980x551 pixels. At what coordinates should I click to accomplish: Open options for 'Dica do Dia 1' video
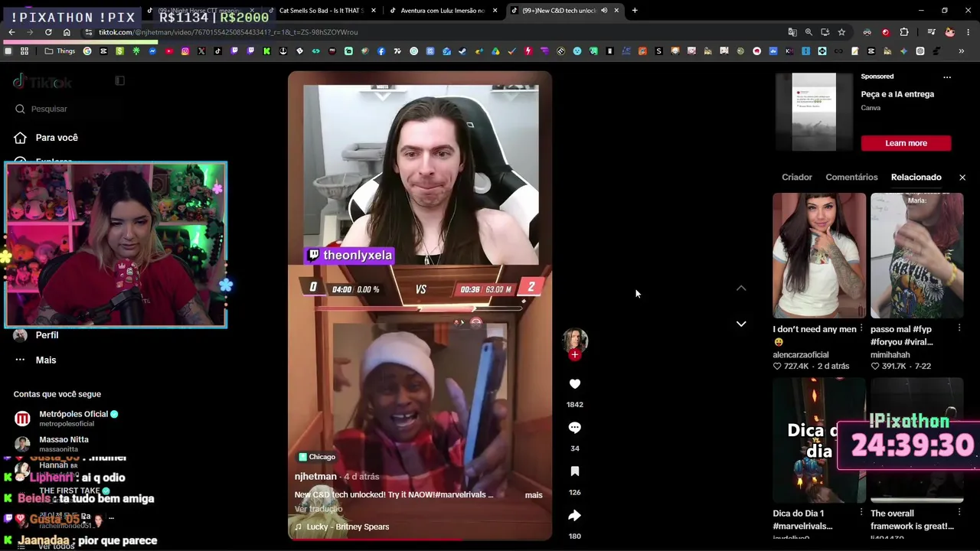(x=861, y=512)
